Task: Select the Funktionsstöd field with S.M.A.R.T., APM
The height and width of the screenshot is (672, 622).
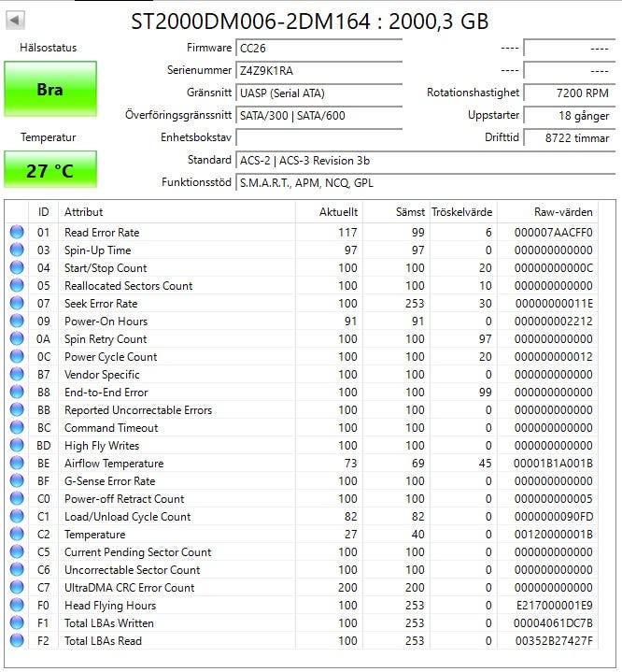Action: [x=425, y=182]
